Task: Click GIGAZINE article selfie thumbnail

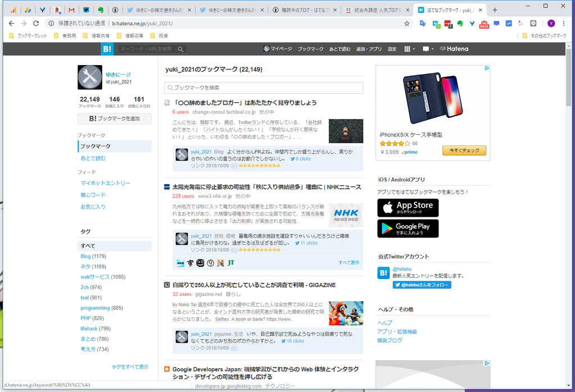Action: click(346, 313)
